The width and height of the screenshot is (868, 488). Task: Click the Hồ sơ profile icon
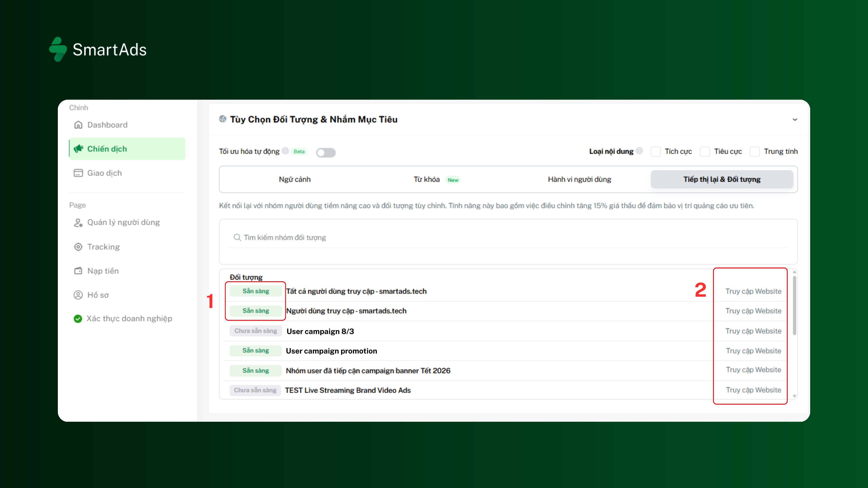pos(78,295)
